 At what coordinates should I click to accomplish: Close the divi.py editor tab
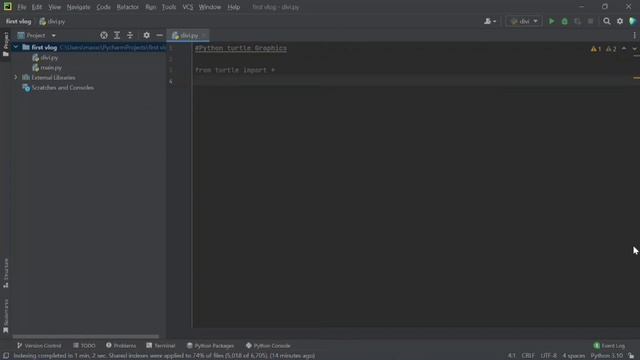(x=204, y=36)
